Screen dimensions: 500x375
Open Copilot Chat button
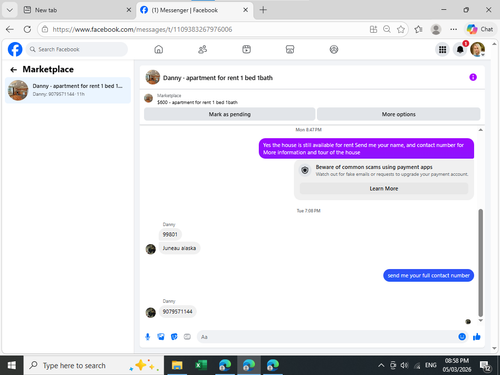480,29
